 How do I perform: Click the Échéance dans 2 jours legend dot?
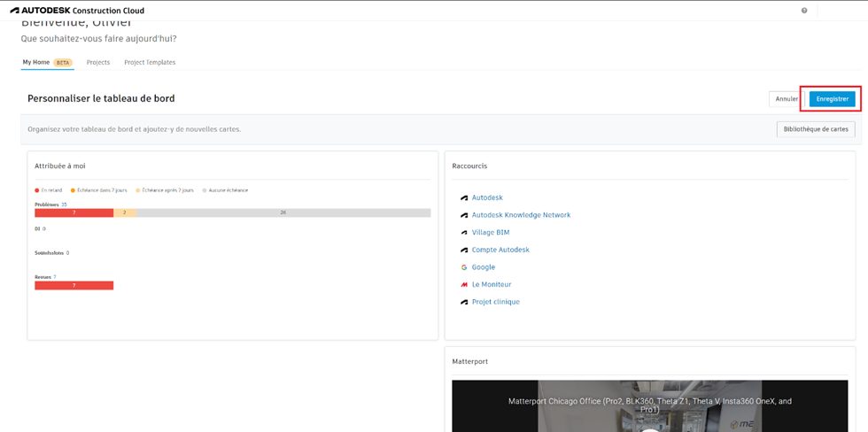click(x=73, y=190)
